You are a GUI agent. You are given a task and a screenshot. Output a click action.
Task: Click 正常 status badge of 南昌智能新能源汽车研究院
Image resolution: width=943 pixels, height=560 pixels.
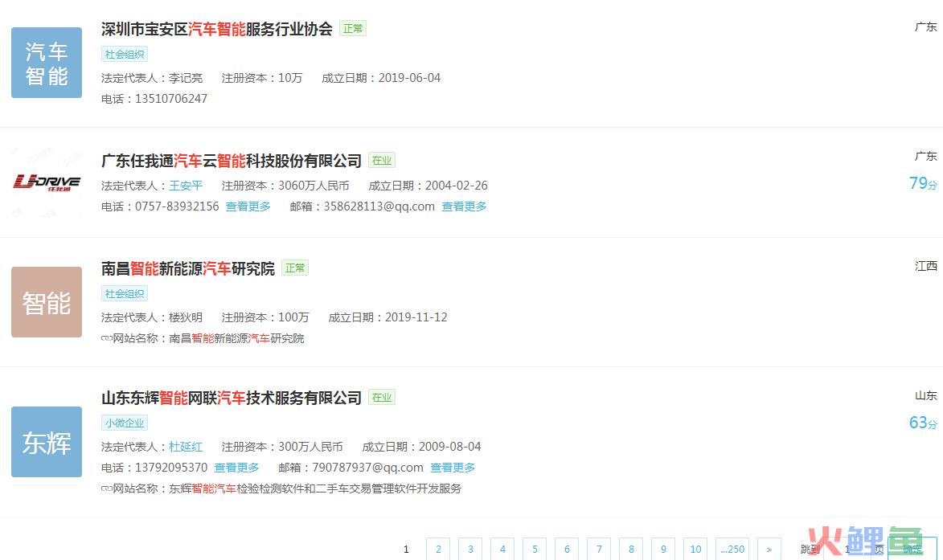pos(295,268)
